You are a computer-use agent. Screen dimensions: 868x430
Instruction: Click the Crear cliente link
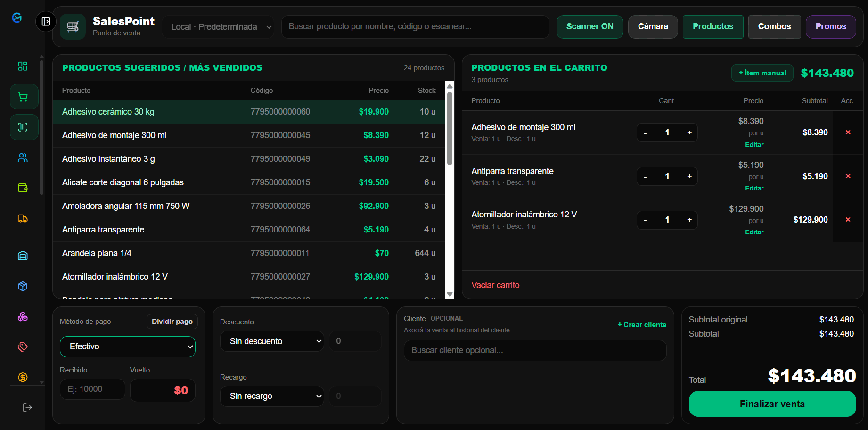click(642, 325)
